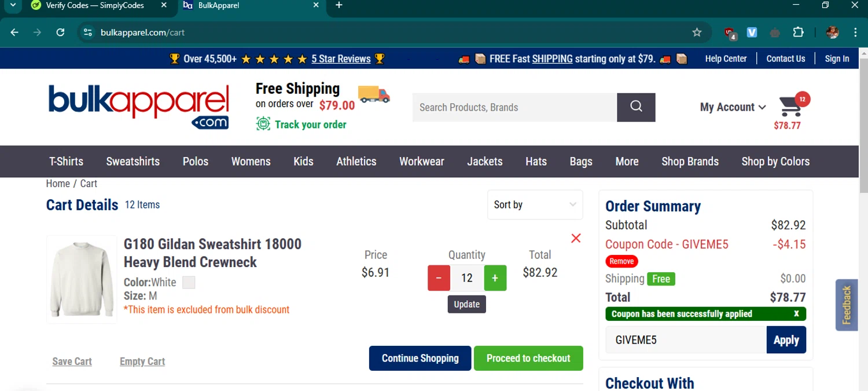Click Empty Cart link
868x391 pixels.
click(142, 361)
